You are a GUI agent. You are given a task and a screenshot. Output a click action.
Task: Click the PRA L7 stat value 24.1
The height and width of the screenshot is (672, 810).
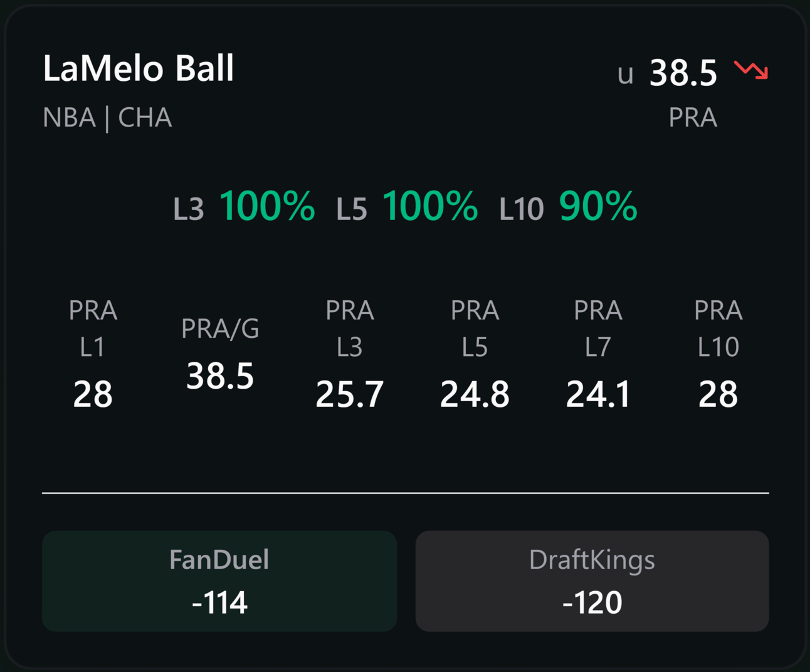pyautogui.click(x=598, y=394)
